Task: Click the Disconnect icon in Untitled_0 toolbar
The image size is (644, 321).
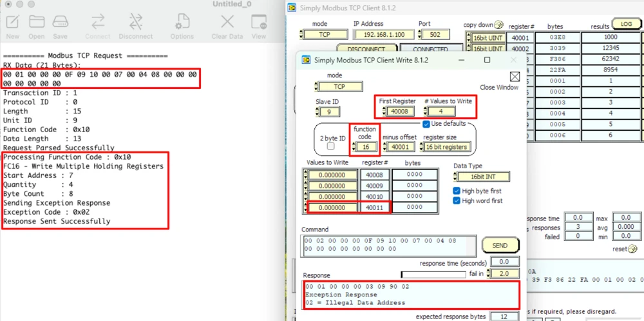Action: point(135,21)
